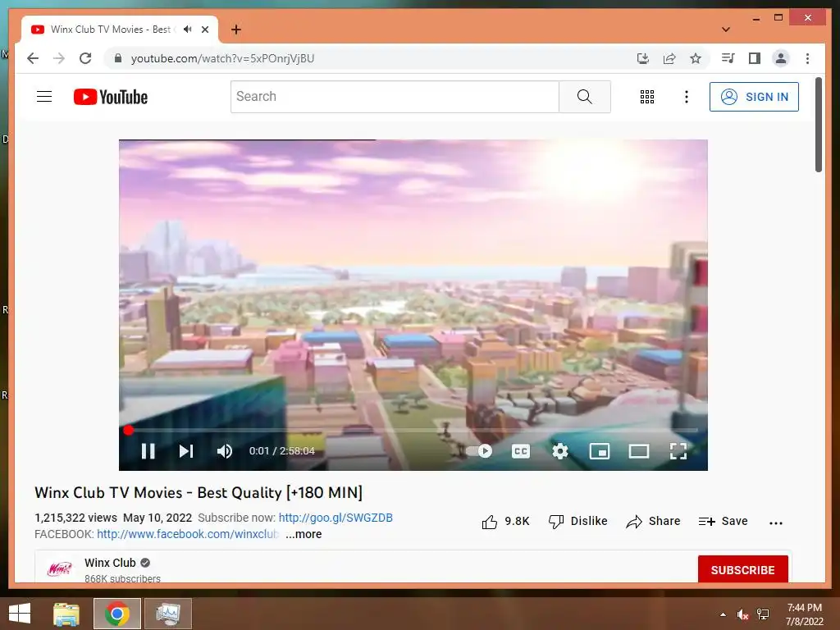Focus the YouTube Search field
The width and height of the screenshot is (840, 630).
click(395, 97)
